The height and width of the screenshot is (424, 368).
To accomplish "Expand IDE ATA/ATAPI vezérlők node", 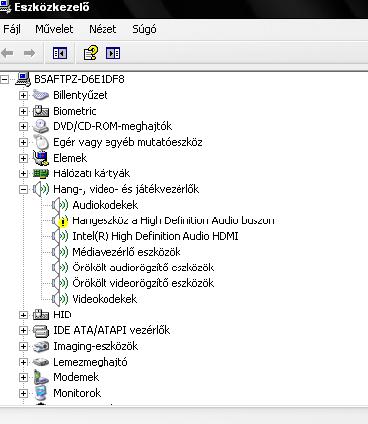I will pos(23,330).
